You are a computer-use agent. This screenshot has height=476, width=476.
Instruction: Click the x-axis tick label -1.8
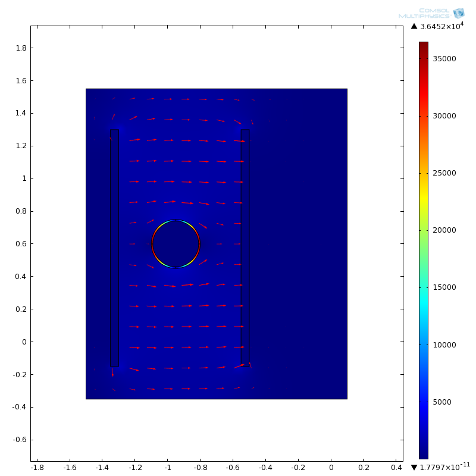[37, 469]
